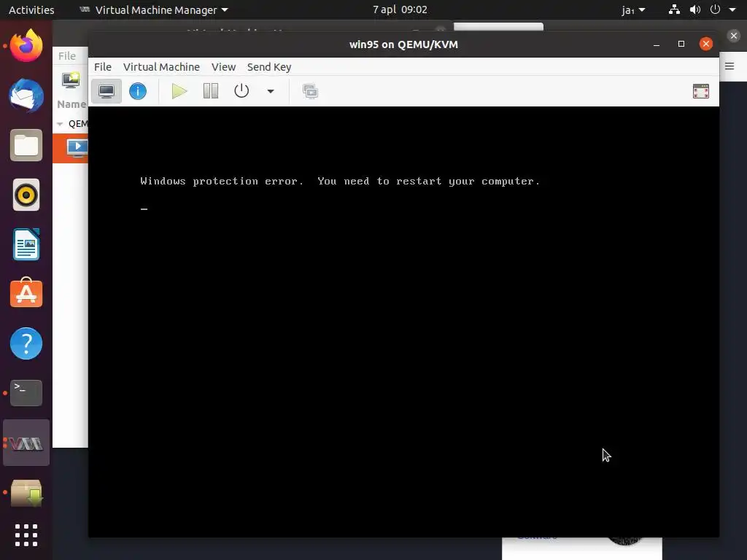Minimize the win95 on QEMU/KVM window
Viewport: 747px width, 560px height.
tap(657, 44)
